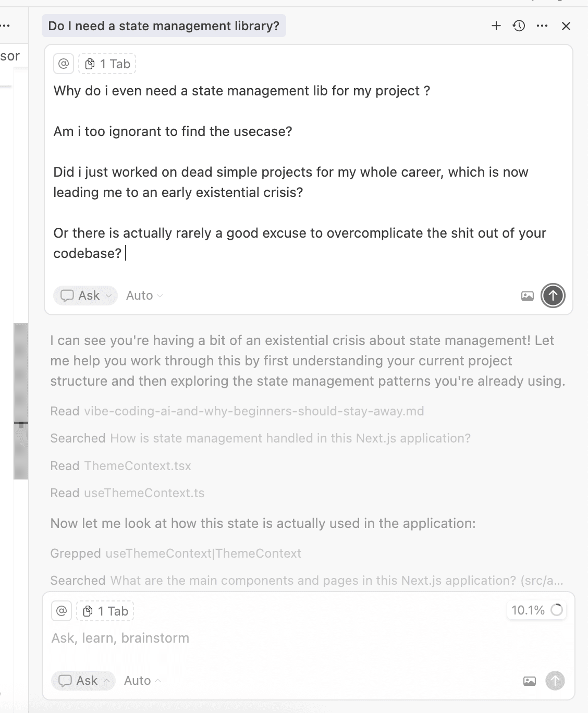Click the disabled send arrow in bottom input
This screenshot has width=588, height=713.
pyautogui.click(x=555, y=680)
